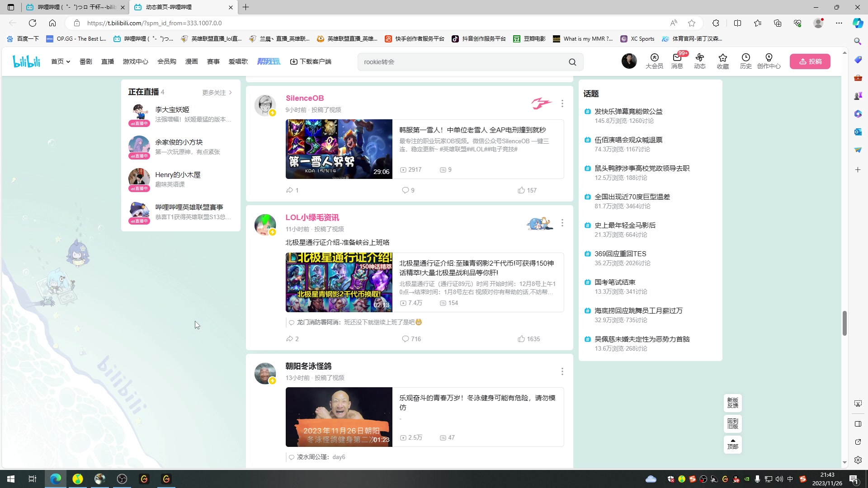The height and width of the screenshot is (488, 868).
Task: Open more options on LOL小绿毛资讯 post
Action: (562, 223)
